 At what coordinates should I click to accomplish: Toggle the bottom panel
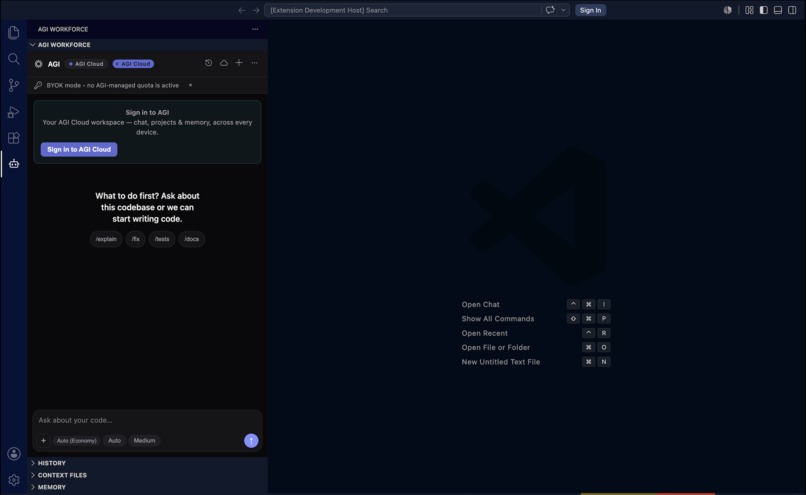[x=778, y=10]
